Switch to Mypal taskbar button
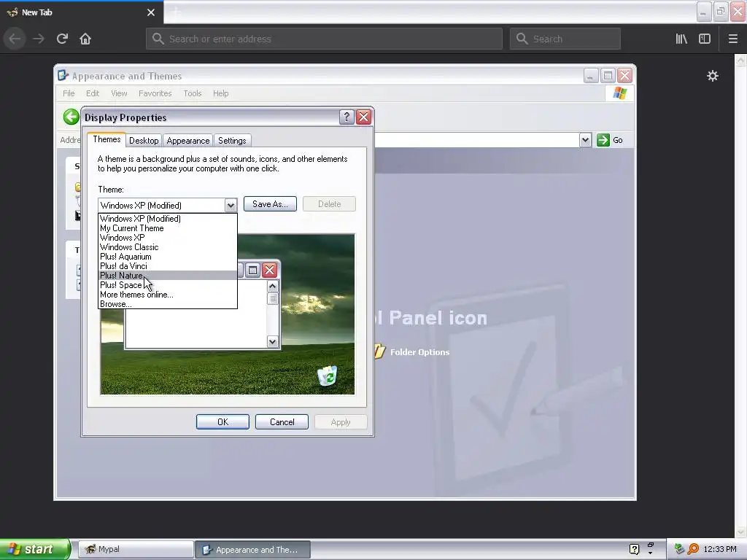The width and height of the screenshot is (747, 560). [x=136, y=549]
